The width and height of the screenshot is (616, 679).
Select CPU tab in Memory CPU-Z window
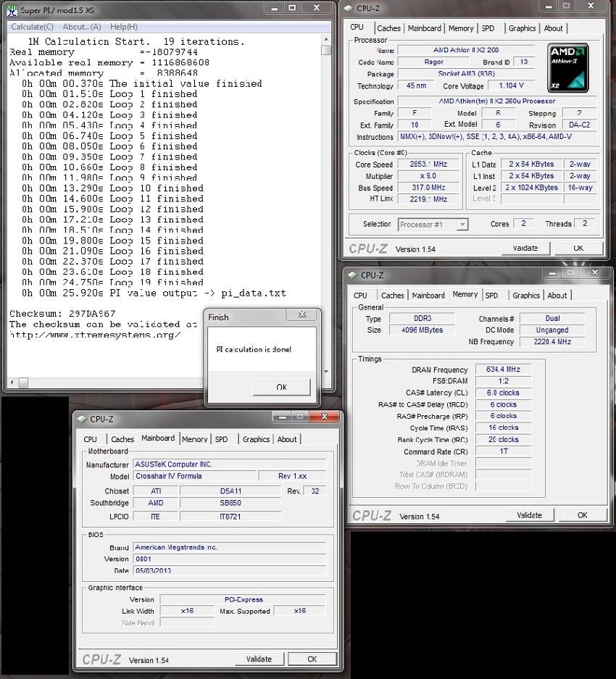(x=360, y=296)
